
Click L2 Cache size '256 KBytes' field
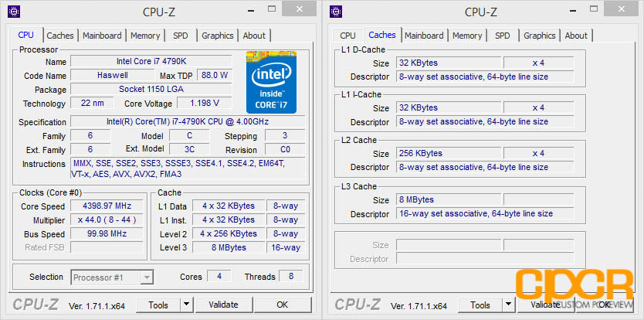pos(449,153)
